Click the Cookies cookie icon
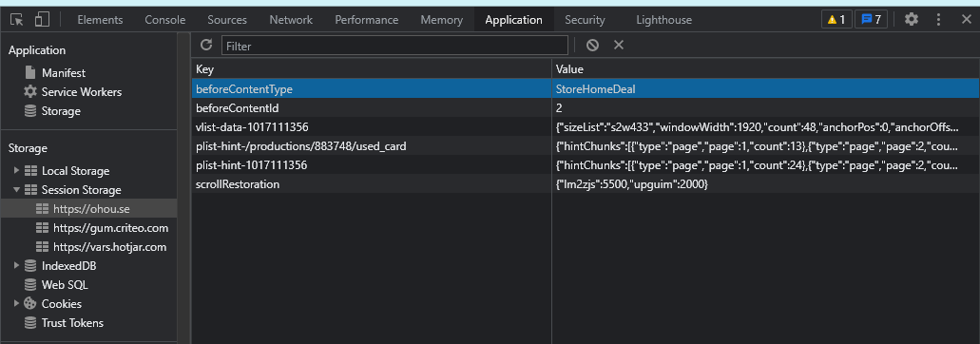 [x=30, y=304]
